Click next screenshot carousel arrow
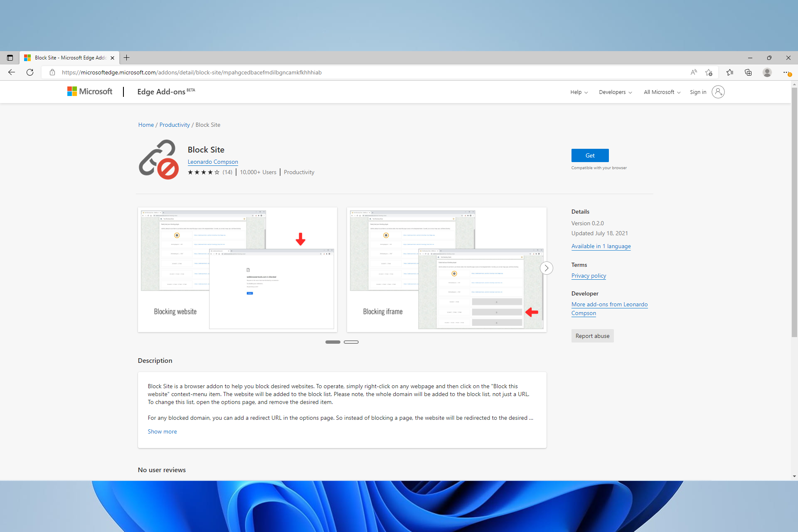This screenshot has height=532, width=798. click(x=546, y=268)
